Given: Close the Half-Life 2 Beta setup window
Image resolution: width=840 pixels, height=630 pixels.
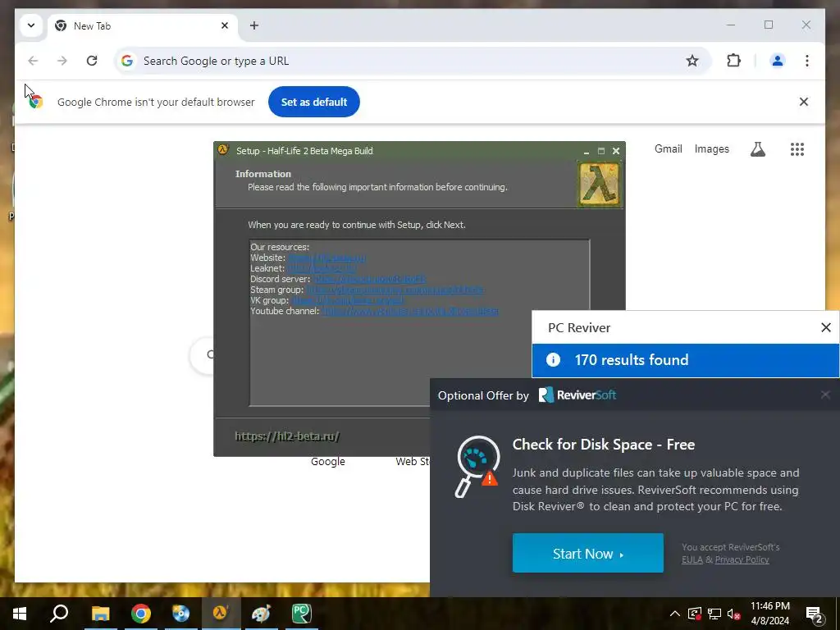Looking at the screenshot, I should click(x=616, y=151).
